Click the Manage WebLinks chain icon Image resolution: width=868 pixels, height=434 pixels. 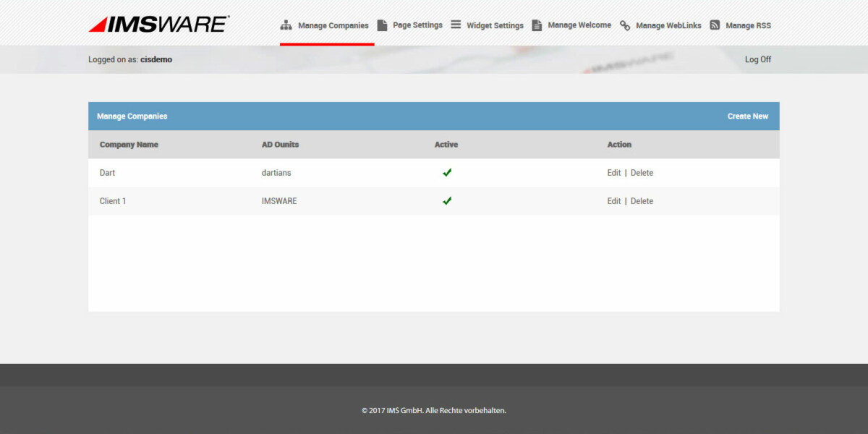click(x=624, y=25)
